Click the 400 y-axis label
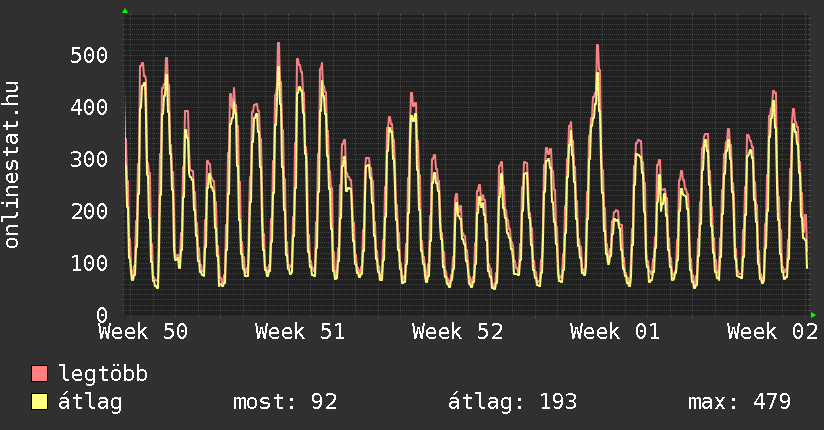Screen dimensions: 824x430 click(x=89, y=107)
